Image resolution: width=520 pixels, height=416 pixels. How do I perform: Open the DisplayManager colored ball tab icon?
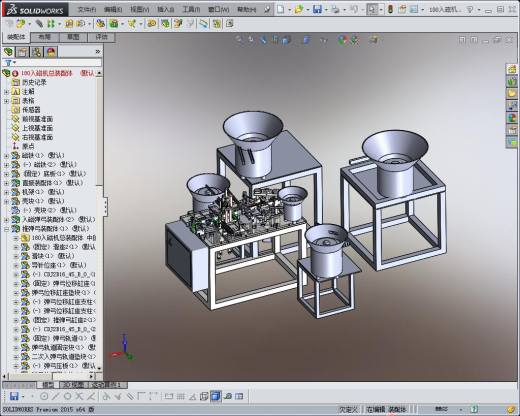[51, 52]
